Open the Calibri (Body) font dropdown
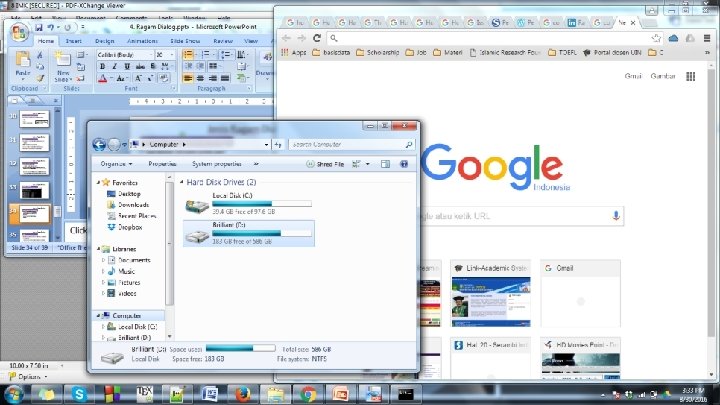 click(150, 55)
